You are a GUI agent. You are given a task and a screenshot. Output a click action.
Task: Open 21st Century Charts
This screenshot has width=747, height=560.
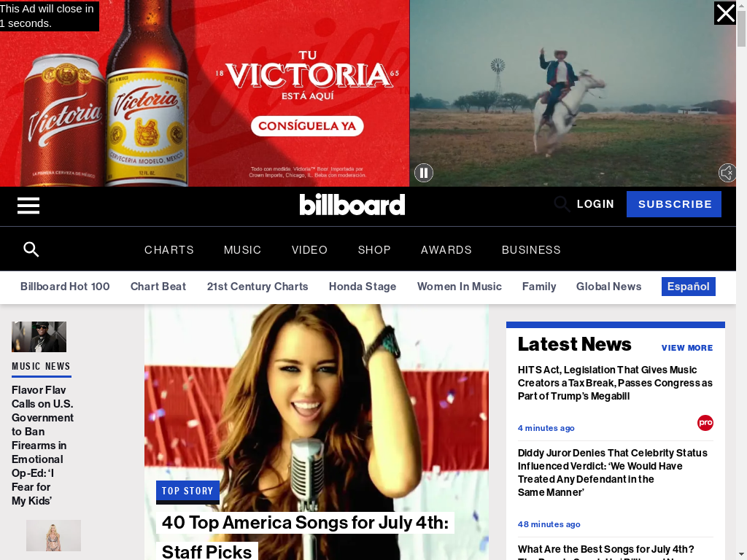[x=258, y=287]
